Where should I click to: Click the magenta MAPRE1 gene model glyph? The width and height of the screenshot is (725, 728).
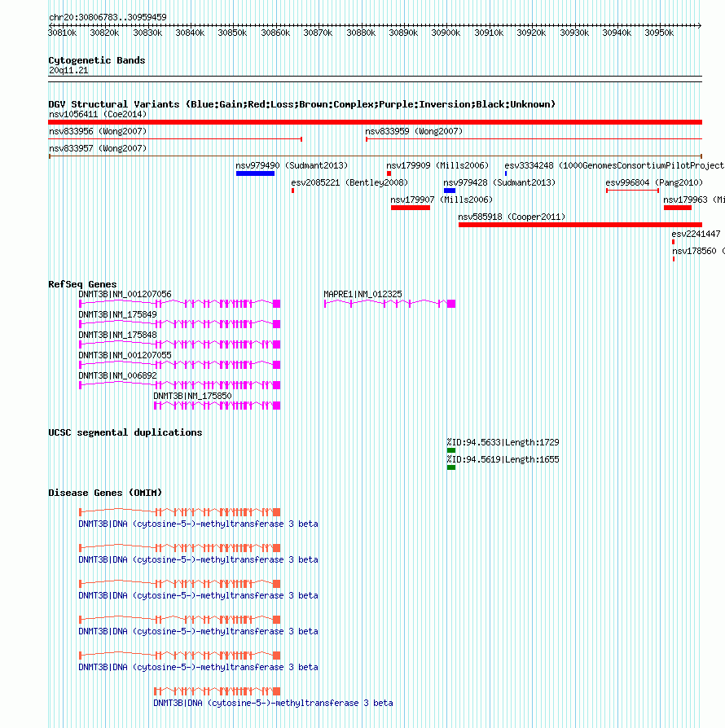point(389,304)
